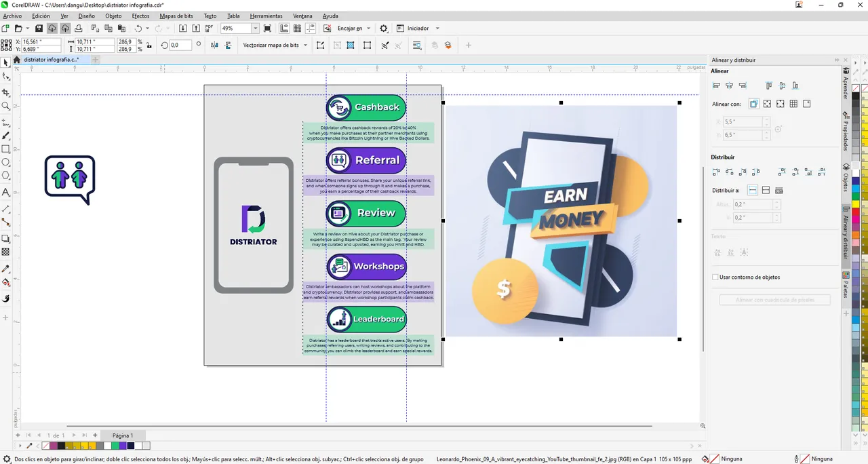Select the Rectangle tool
Image resolution: width=868 pixels, height=464 pixels.
tap(6, 149)
